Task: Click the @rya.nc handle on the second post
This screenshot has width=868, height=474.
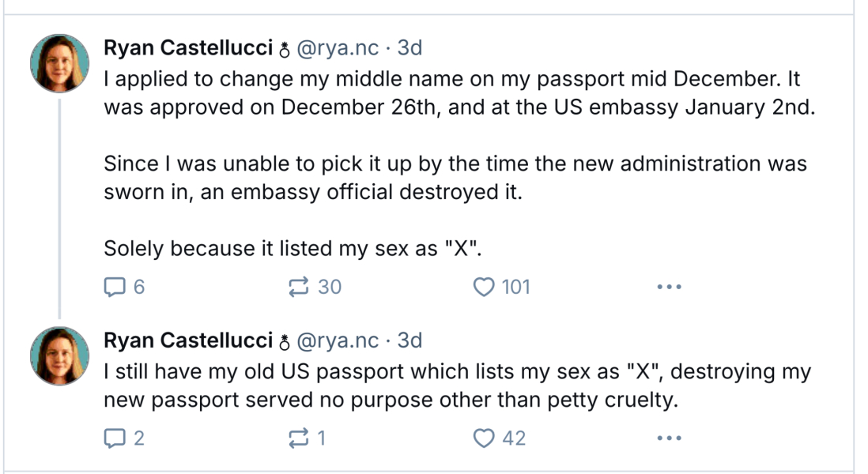Action: pyautogui.click(x=338, y=340)
